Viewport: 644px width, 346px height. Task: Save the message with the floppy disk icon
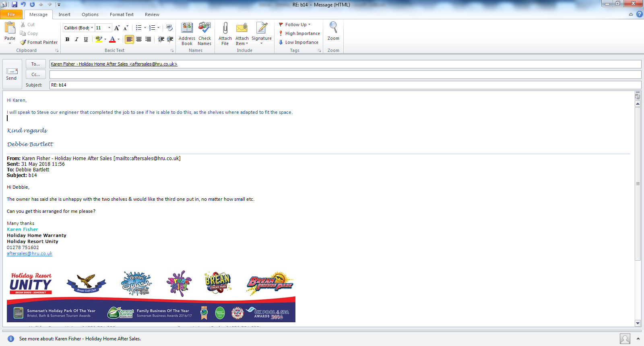click(x=14, y=4)
